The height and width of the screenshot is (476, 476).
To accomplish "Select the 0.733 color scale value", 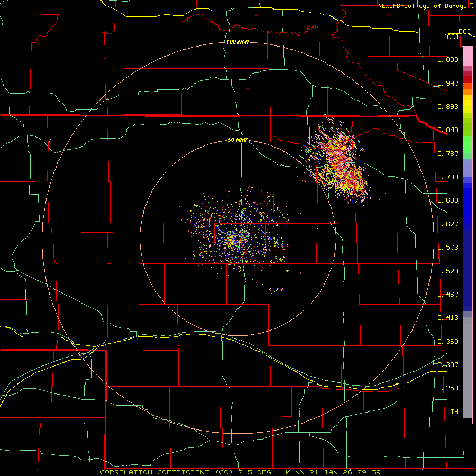I will pos(448,177).
